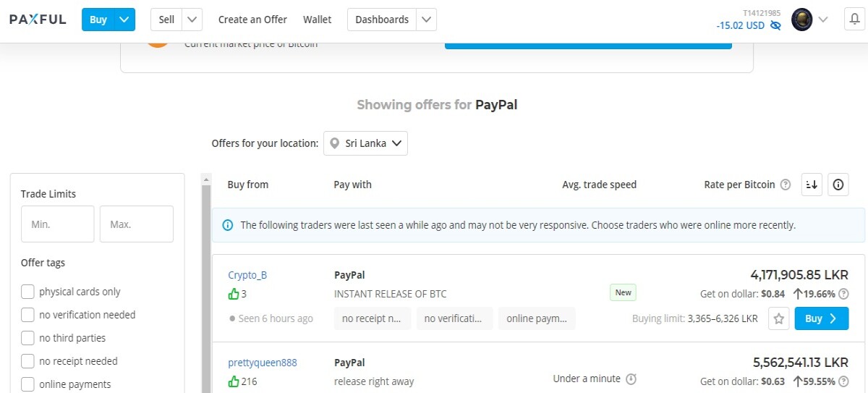
Task: Check no third parties
Action: click(x=27, y=338)
